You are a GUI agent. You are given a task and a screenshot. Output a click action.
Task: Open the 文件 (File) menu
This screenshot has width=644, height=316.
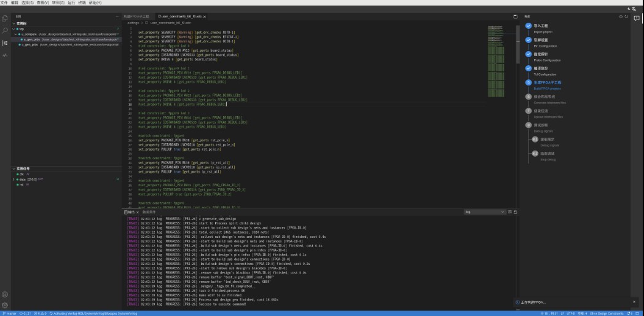(x=4, y=3)
